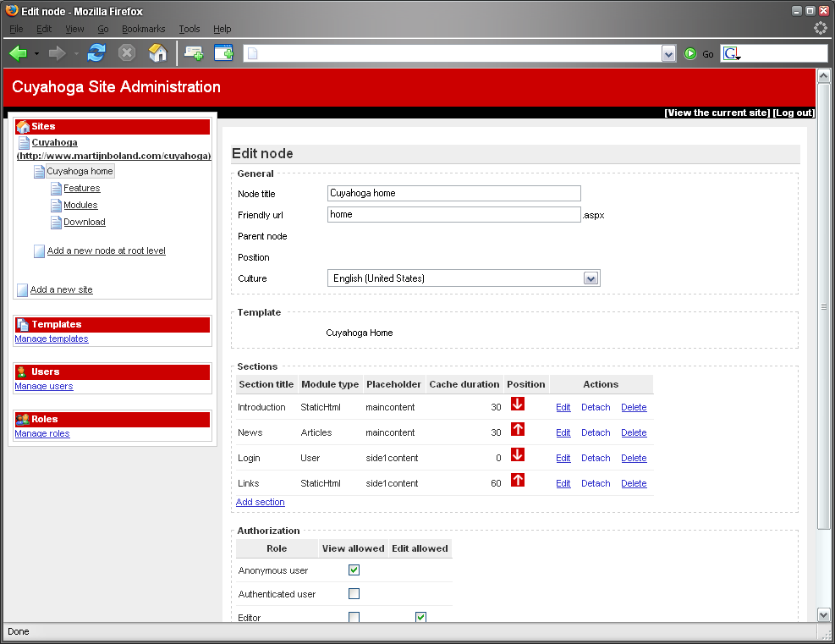Viewport: 835px width, 644px height.
Task: Uncheck Edit allowed for Editor role
Action: click(x=420, y=617)
